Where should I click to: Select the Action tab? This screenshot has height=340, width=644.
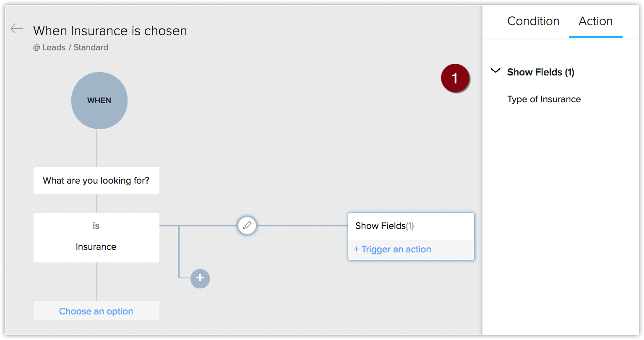pyautogui.click(x=595, y=21)
